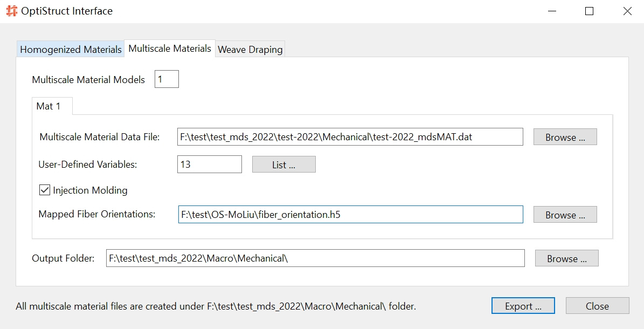Click the 'Mapped Fiber Orientations:' label
The image size is (644, 329).
(97, 214)
